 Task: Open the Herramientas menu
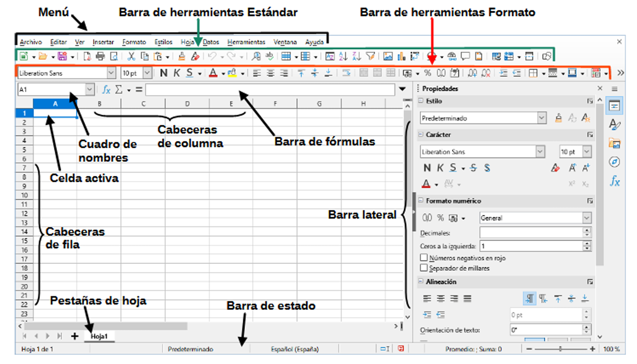[x=246, y=42]
